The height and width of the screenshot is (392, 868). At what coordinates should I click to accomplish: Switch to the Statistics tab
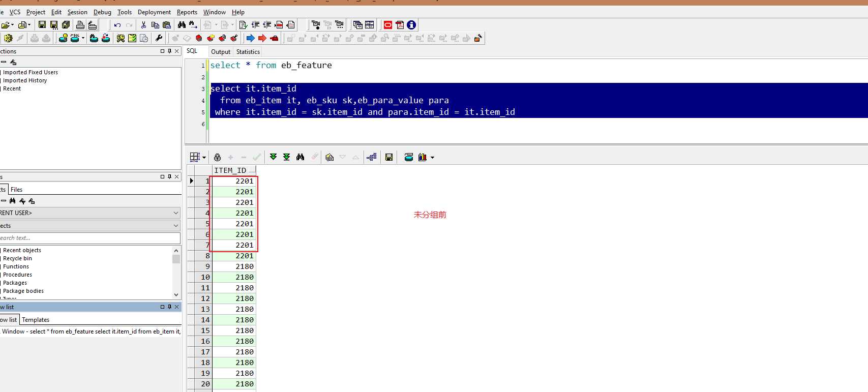click(x=248, y=52)
